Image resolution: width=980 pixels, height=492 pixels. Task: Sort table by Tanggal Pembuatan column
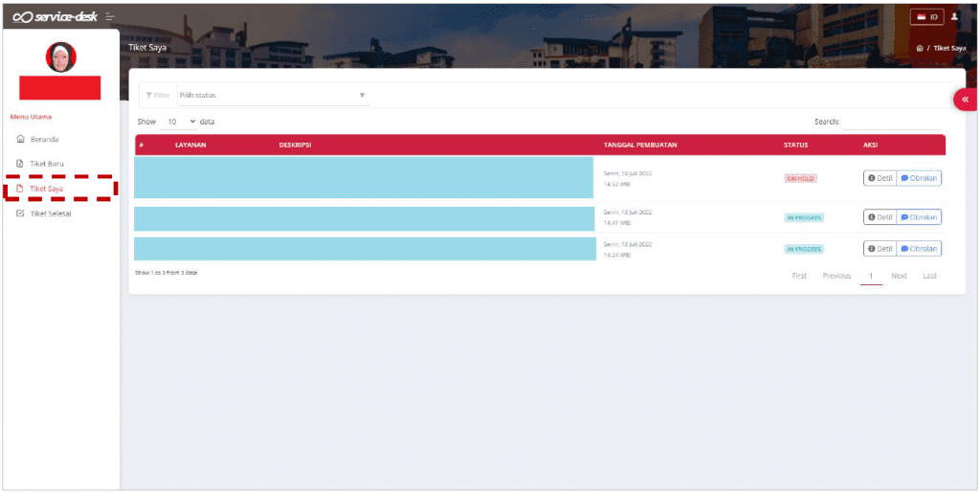640,145
